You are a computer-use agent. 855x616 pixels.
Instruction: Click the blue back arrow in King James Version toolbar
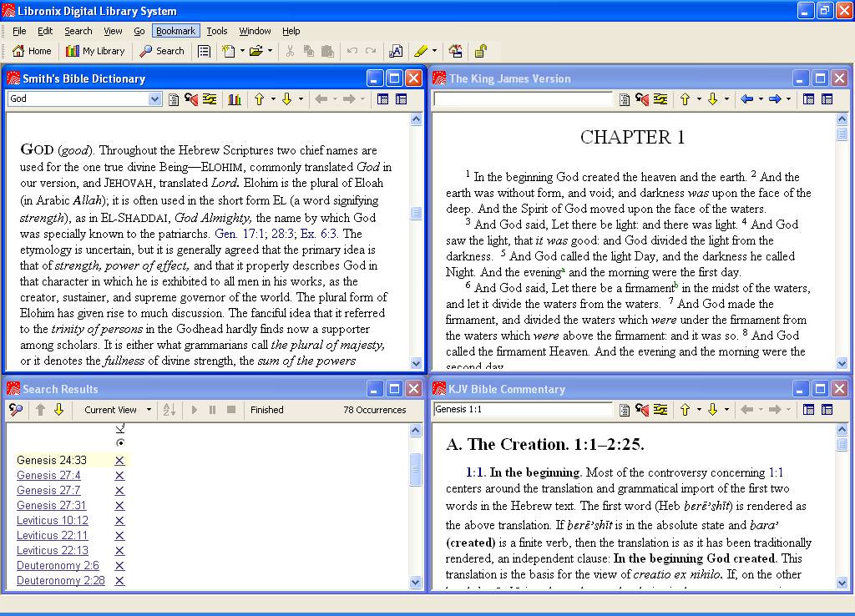[x=747, y=99]
